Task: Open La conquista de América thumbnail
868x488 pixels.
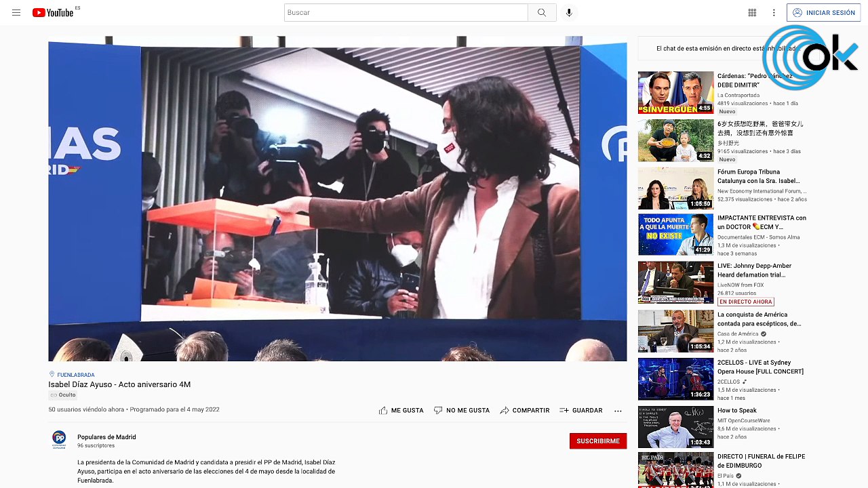Action: point(675,331)
